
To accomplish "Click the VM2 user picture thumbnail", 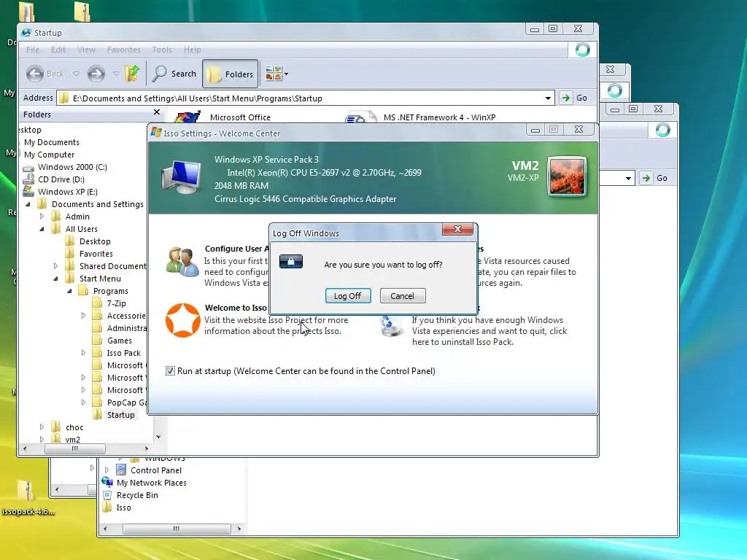I will coord(567,177).
